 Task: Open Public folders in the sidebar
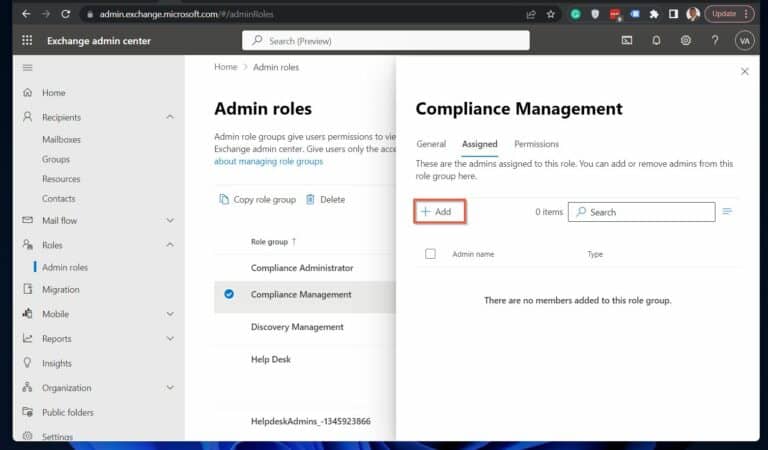coord(68,412)
